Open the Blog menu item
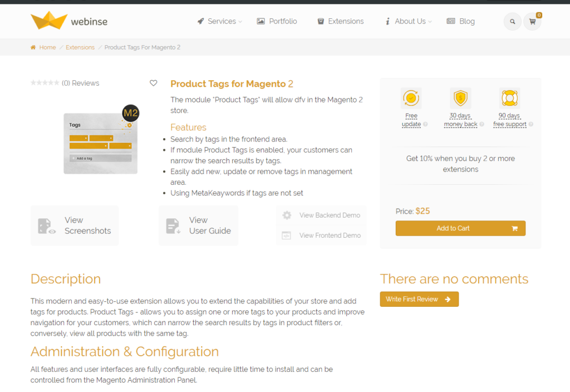The width and height of the screenshot is (570, 392). point(461,21)
